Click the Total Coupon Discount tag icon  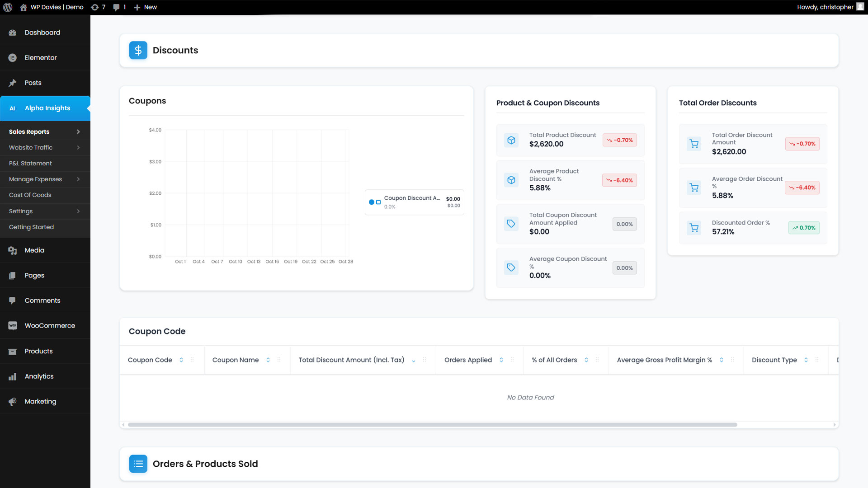pos(511,224)
